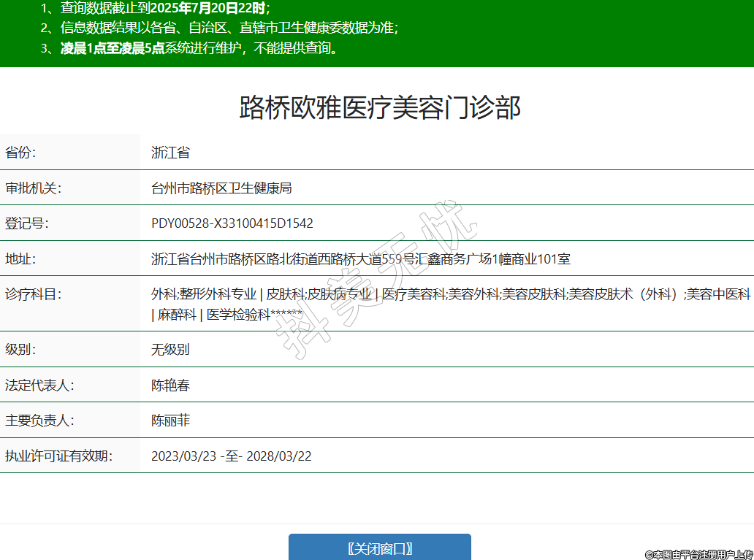Click the 法定代表人 field label
754x560 pixels.
(39, 385)
